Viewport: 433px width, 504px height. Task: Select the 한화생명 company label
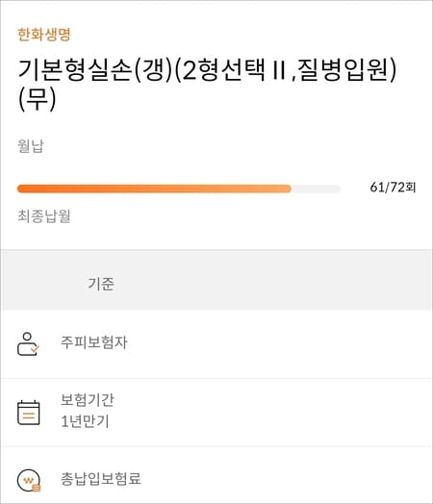[x=44, y=35]
